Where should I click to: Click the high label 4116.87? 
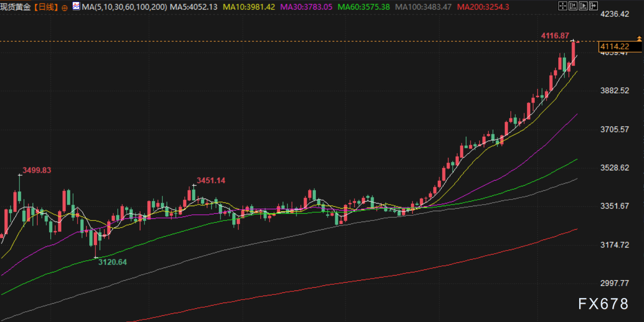pyautogui.click(x=555, y=36)
